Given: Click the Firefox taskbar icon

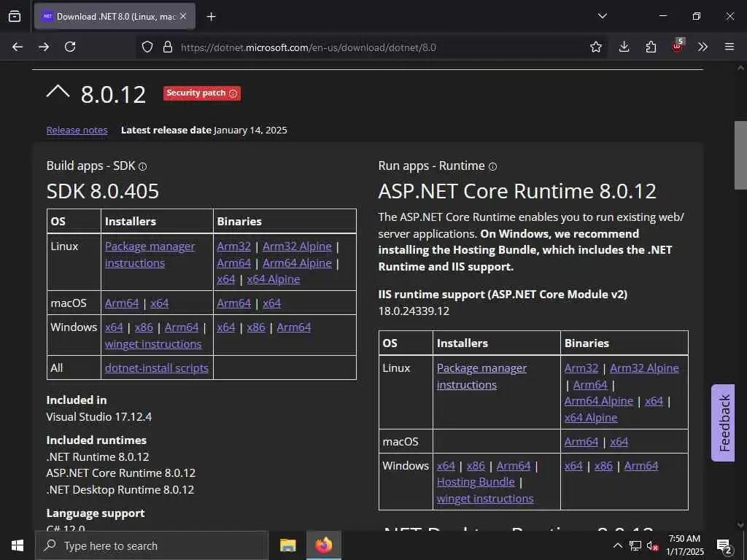Looking at the screenshot, I should [x=323, y=545].
